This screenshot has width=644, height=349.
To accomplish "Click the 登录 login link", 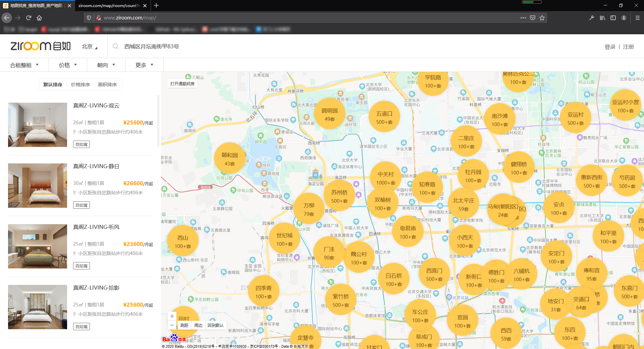I will (x=610, y=47).
